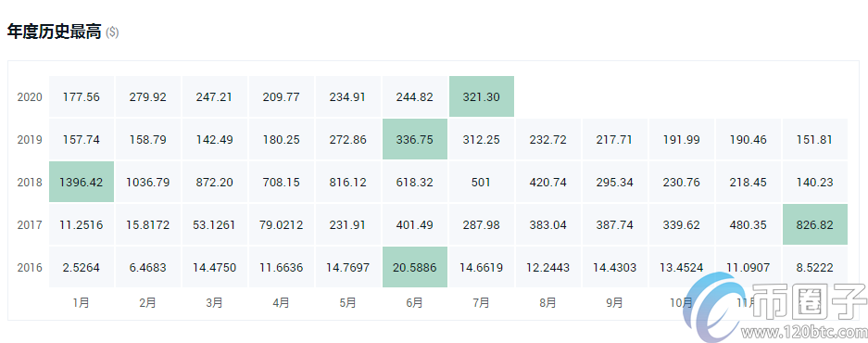Select the 20.5886 highlighted cell in 2016
The height and width of the screenshot is (343, 868).
point(415,268)
